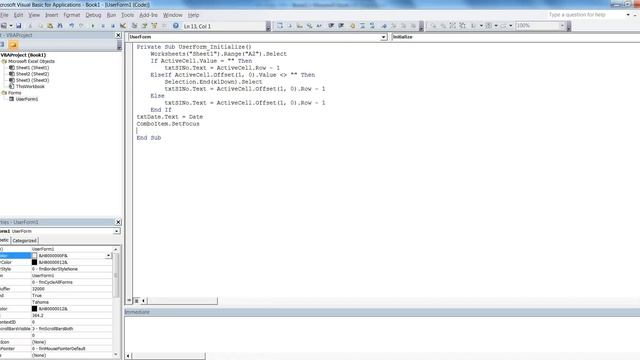Click properties list scroll down arrow
Screen dimensions: 640x360
pyautogui.click(x=116, y=354)
